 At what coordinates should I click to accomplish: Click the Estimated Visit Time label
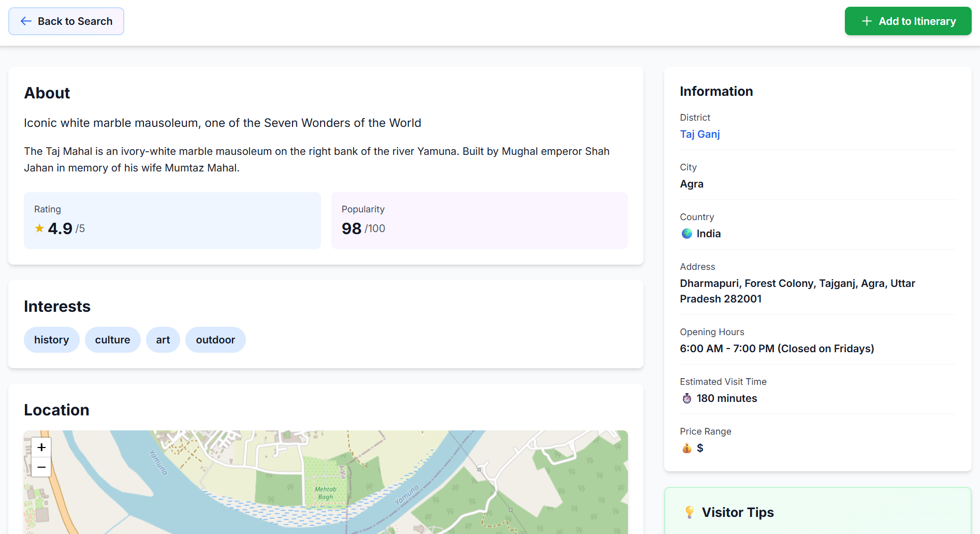click(723, 382)
